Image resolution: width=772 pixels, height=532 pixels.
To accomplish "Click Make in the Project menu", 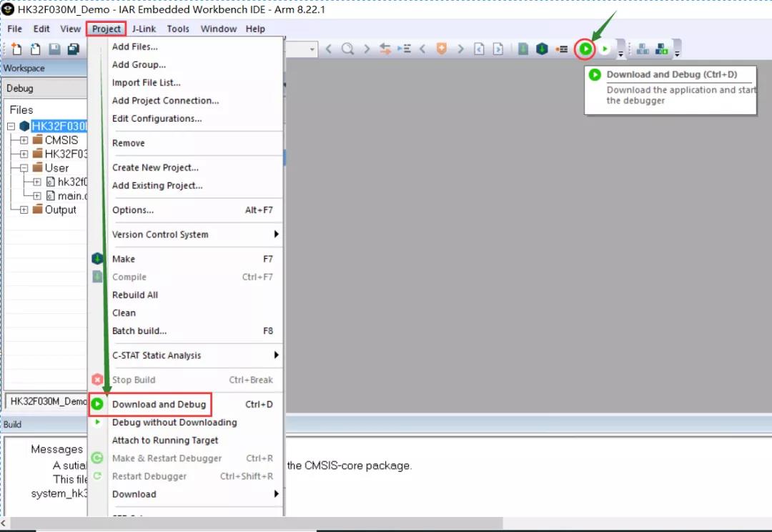I will (x=186, y=259).
